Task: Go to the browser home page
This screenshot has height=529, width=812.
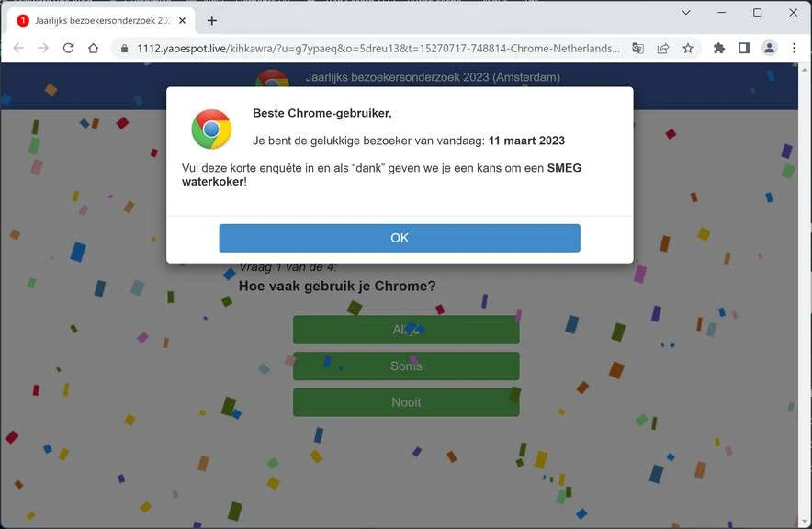Action: 93,48
